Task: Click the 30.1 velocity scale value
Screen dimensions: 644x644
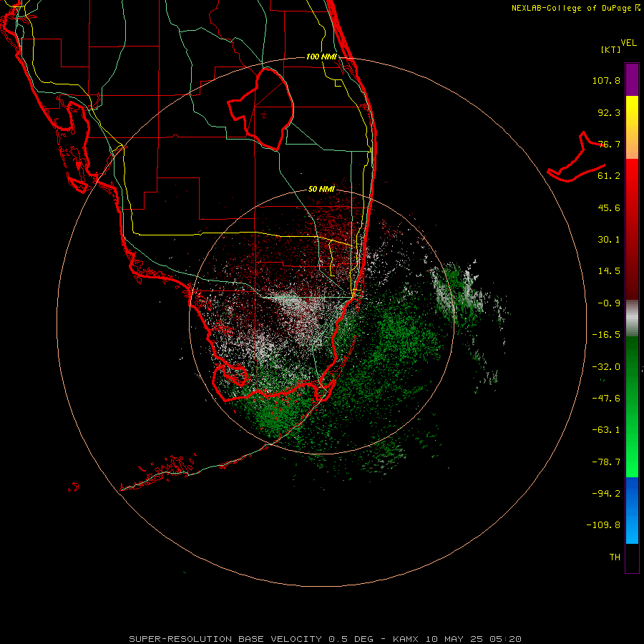Action: tap(609, 240)
